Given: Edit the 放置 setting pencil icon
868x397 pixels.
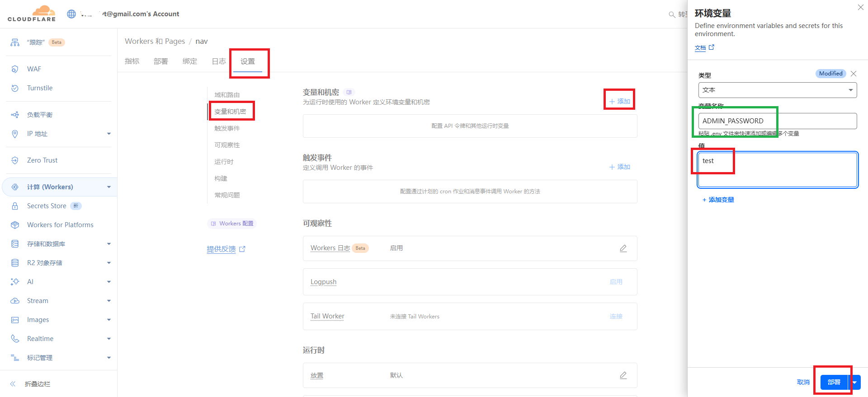Looking at the screenshot, I should 623,375.
